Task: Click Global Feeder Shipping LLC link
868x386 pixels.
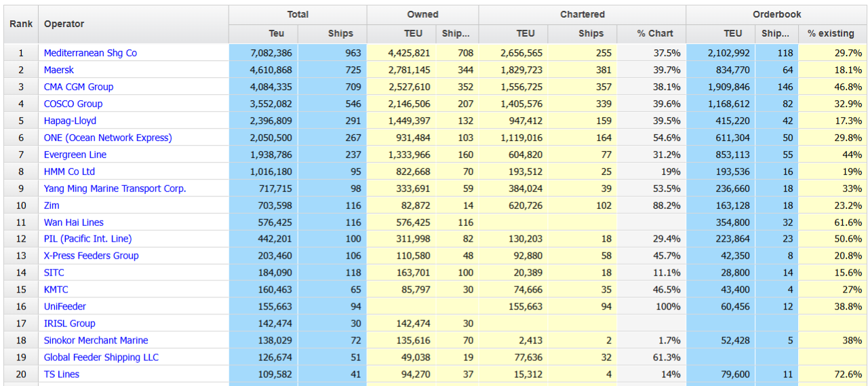Action: [x=101, y=358]
